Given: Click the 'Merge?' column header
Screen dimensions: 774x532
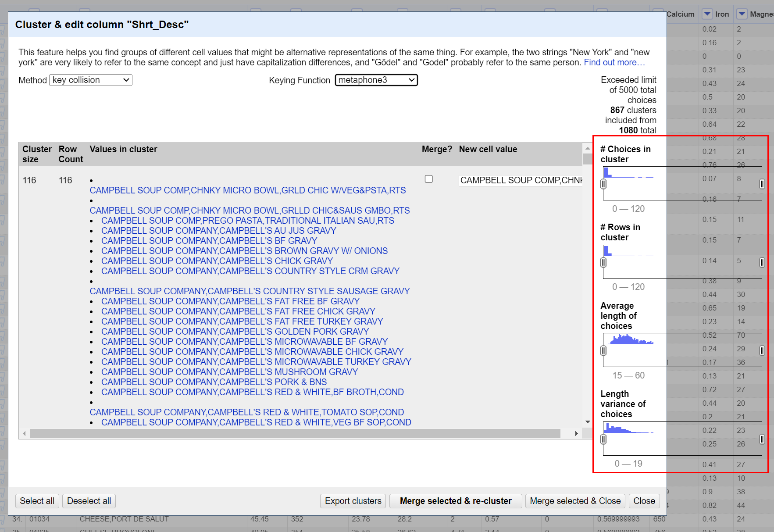Looking at the screenshot, I should point(437,149).
